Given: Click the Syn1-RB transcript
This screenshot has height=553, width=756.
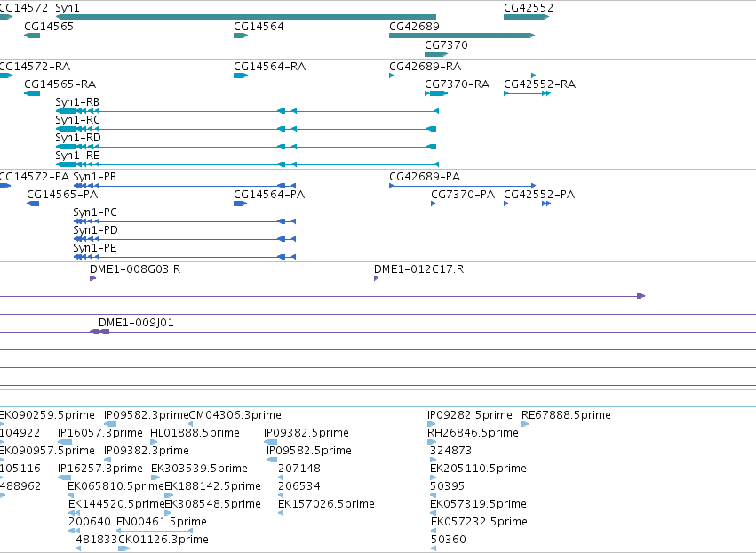Looking at the screenshot, I should click(x=247, y=111).
